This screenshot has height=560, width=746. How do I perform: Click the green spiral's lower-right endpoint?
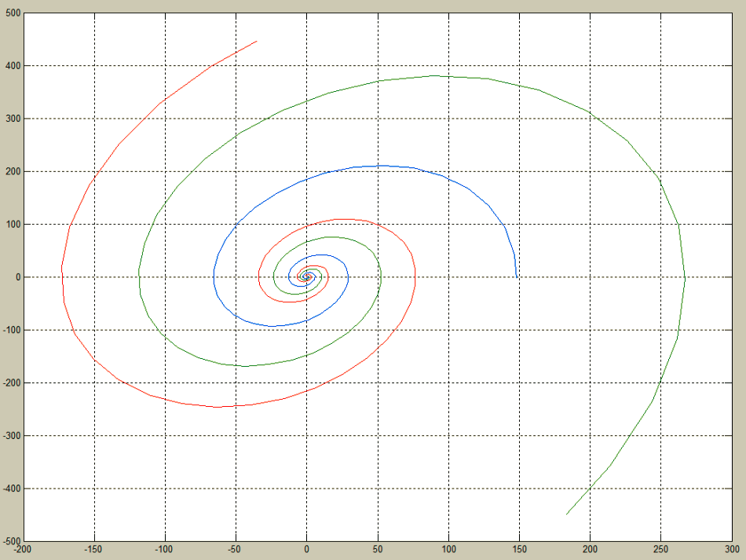pos(566,514)
